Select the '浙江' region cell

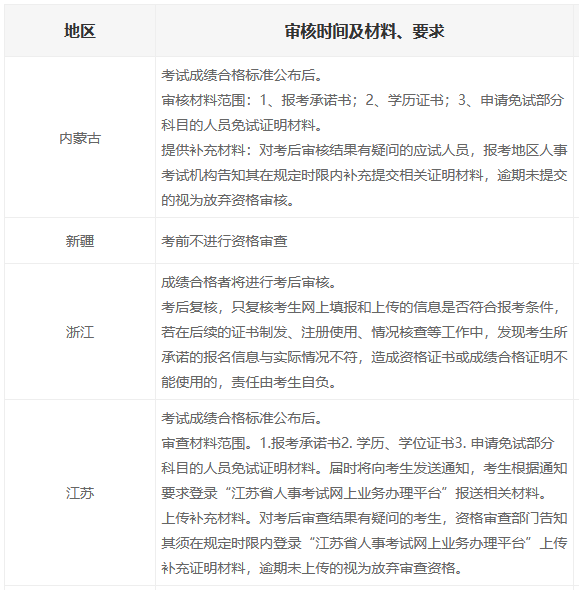[x=80, y=332]
